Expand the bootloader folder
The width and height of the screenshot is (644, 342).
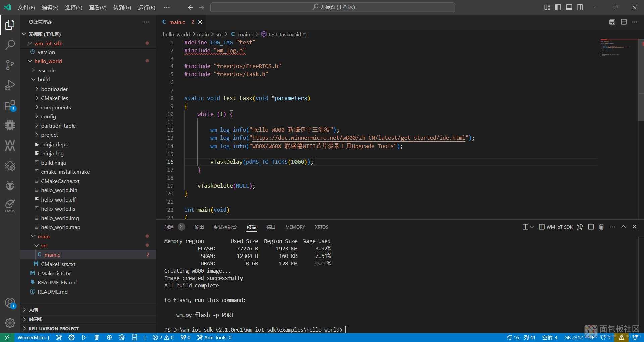37,89
